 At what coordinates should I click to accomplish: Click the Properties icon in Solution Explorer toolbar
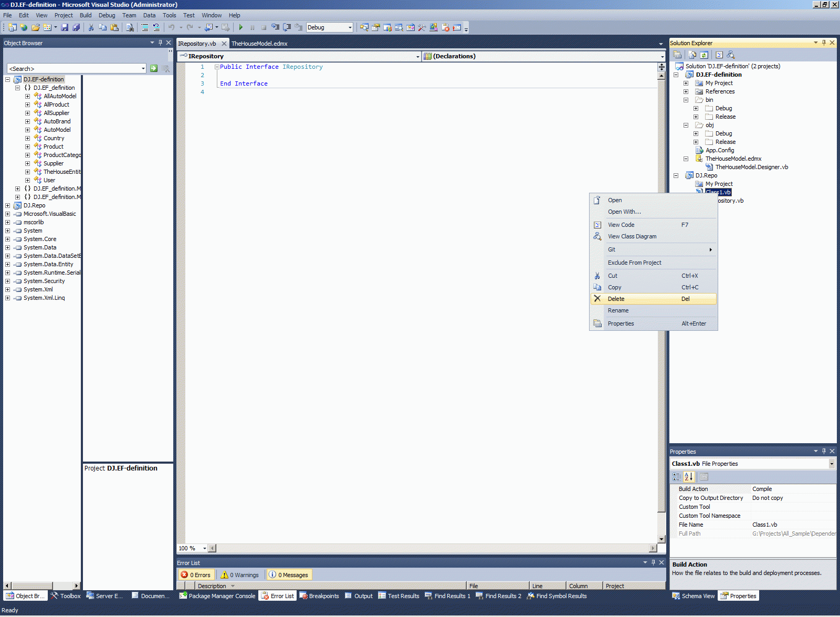click(677, 55)
